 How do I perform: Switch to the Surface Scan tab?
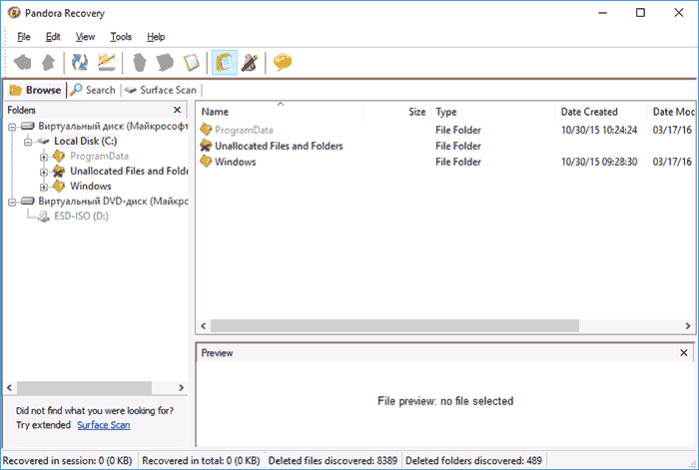(161, 90)
